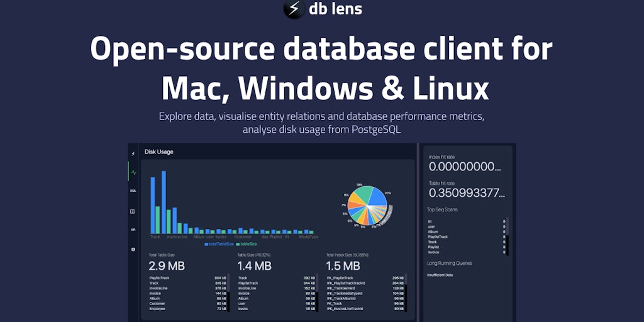Click the Playlist label on bar chart axis

pos(275,237)
